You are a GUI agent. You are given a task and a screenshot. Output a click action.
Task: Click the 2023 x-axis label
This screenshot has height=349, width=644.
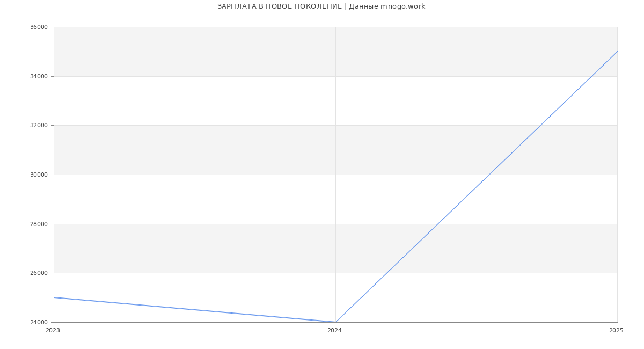(x=53, y=331)
